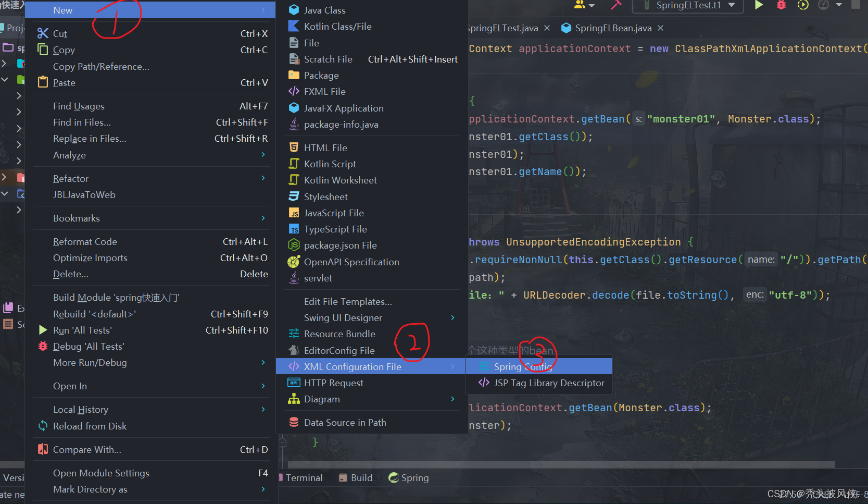The image size is (868, 504).
Task: Click the Cut scissors icon
Action: [43, 33]
